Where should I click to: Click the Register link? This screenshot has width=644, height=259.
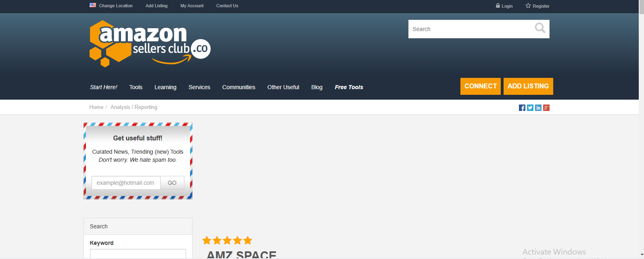coord(541,6)
